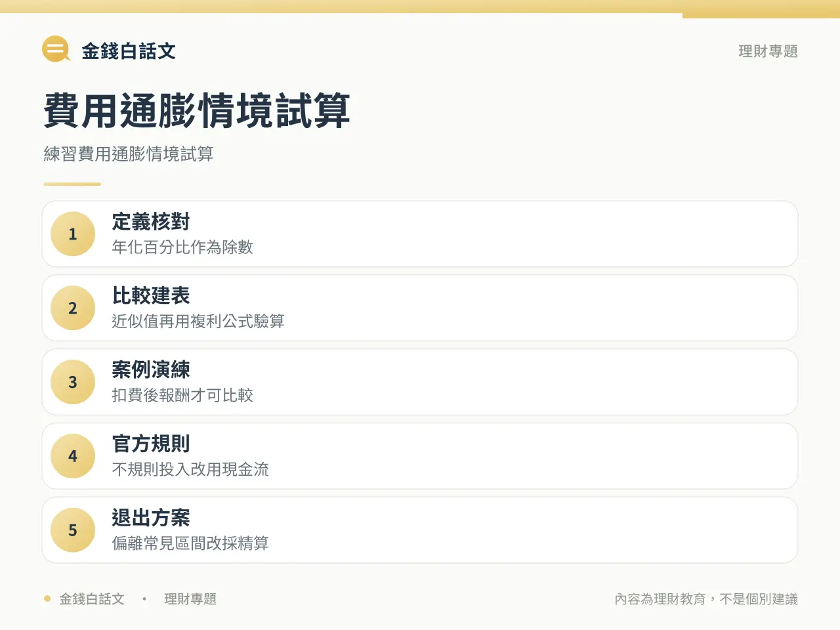The height and width of the screenshot is (630, 840).
Task: Click the footer 理財專題 text
Action: (190, 599)
